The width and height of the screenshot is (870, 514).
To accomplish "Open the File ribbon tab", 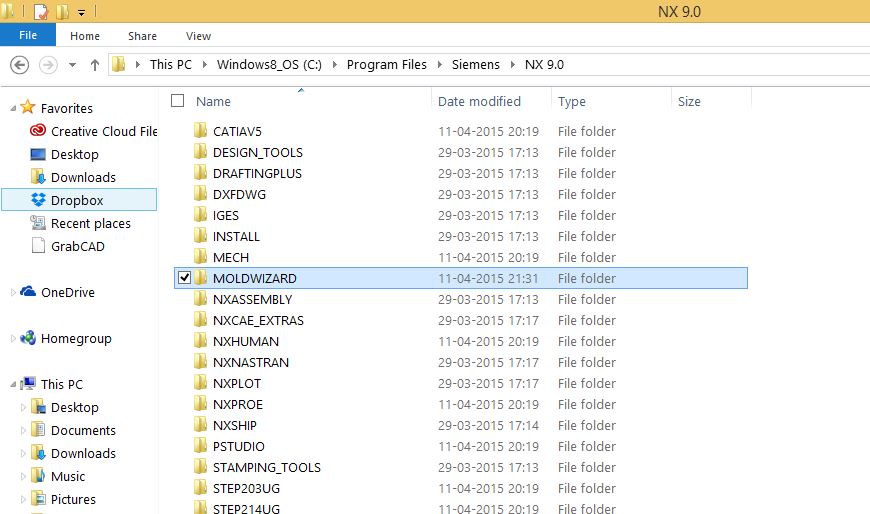I will [x=28, y=35].
